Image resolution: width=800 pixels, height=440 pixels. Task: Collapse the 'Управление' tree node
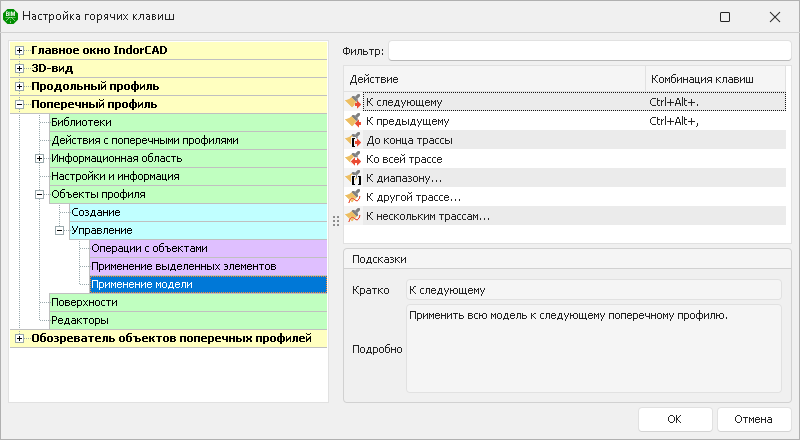point(59,230)
